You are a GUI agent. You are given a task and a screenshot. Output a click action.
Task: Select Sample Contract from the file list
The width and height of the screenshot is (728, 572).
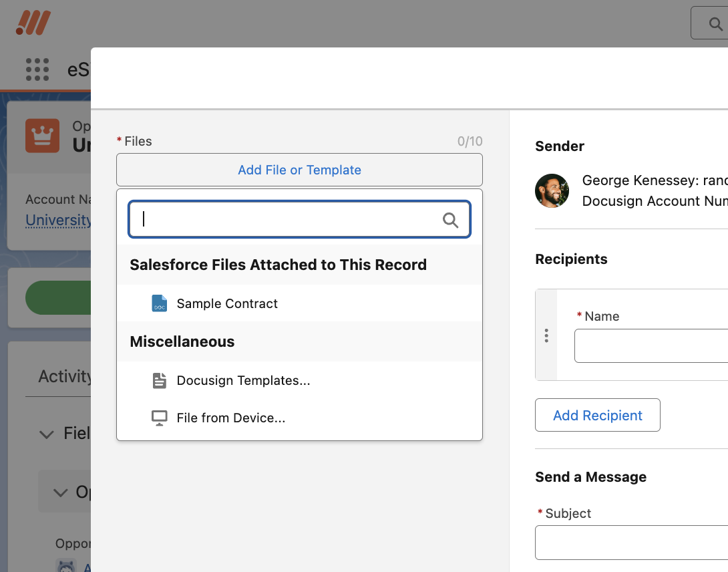point(299,303)
